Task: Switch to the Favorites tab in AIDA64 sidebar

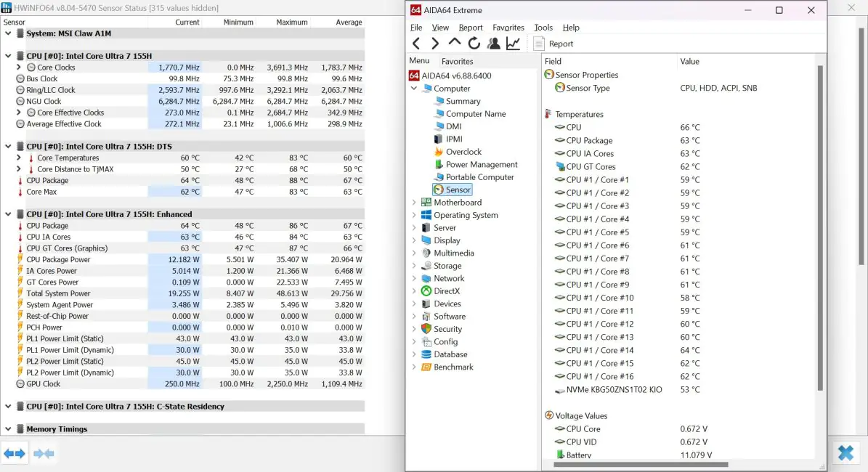Action: coord(458,62)
